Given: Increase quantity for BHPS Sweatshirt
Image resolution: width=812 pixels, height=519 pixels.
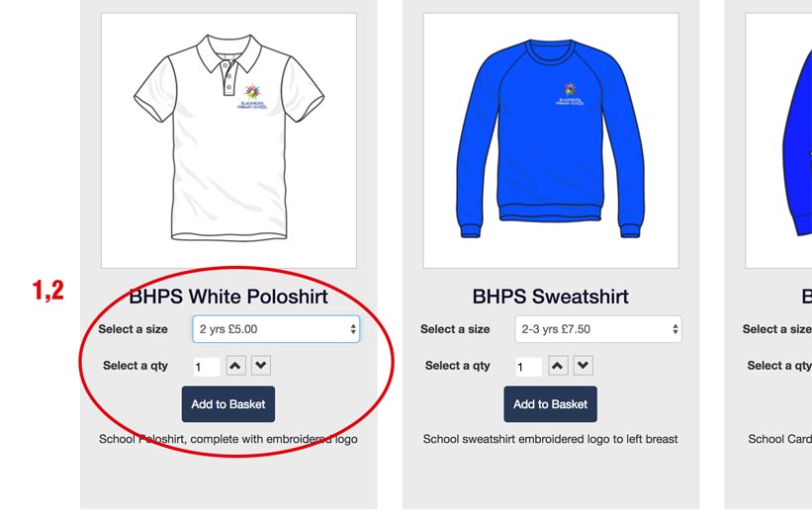Looking at the screenshot, I should tap(558, 366).
